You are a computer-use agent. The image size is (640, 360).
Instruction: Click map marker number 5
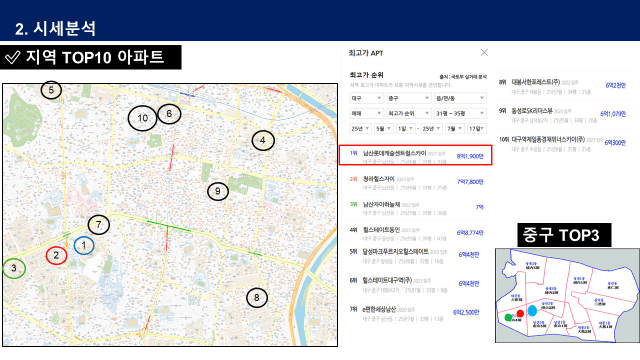pos(51,90)
